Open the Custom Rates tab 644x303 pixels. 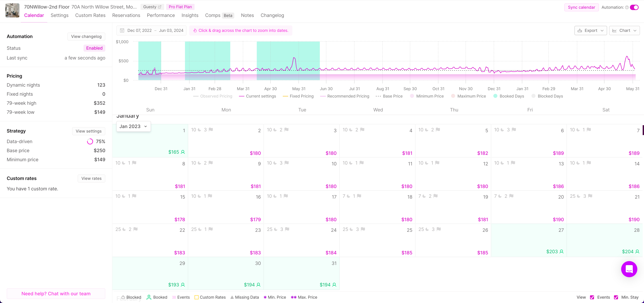point(90,15)
